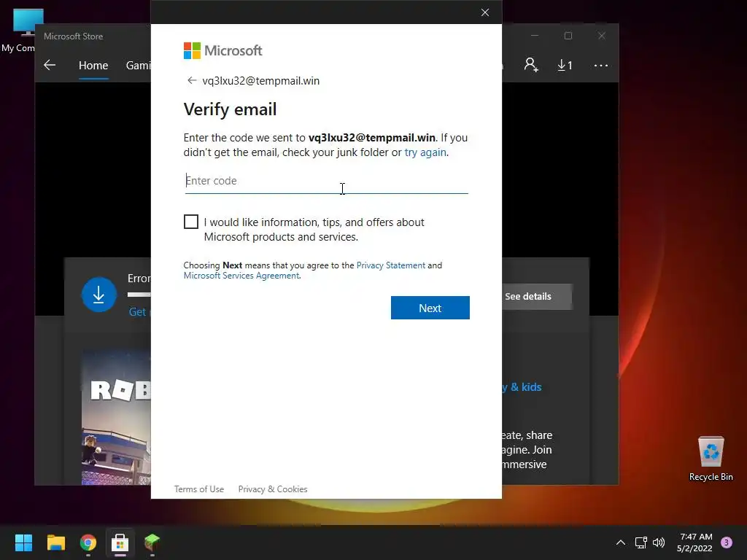Open the taskbar clock and date
The image size is (747, 560).
(x=694, y=542)
